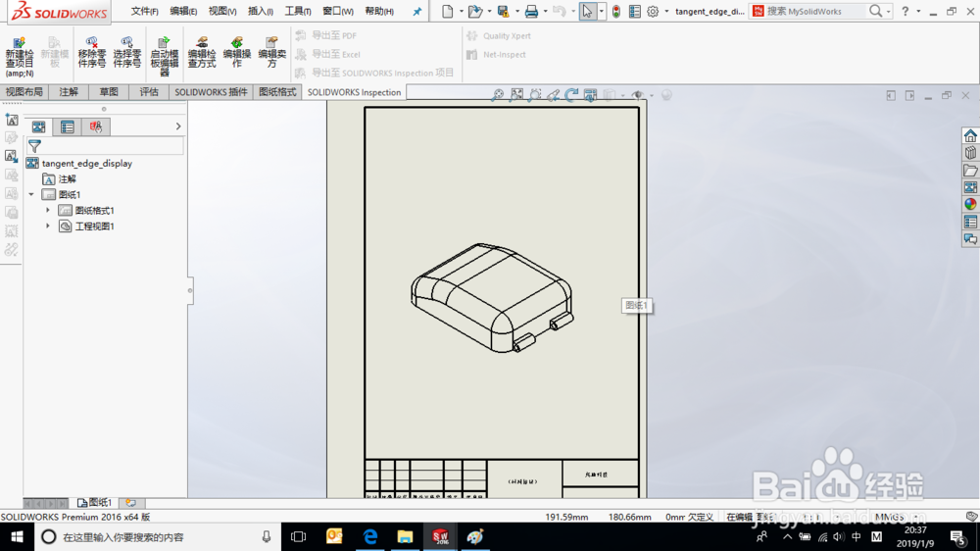
Task: Open Edge browser from taskbar
Action: click(x=370, y=536)
